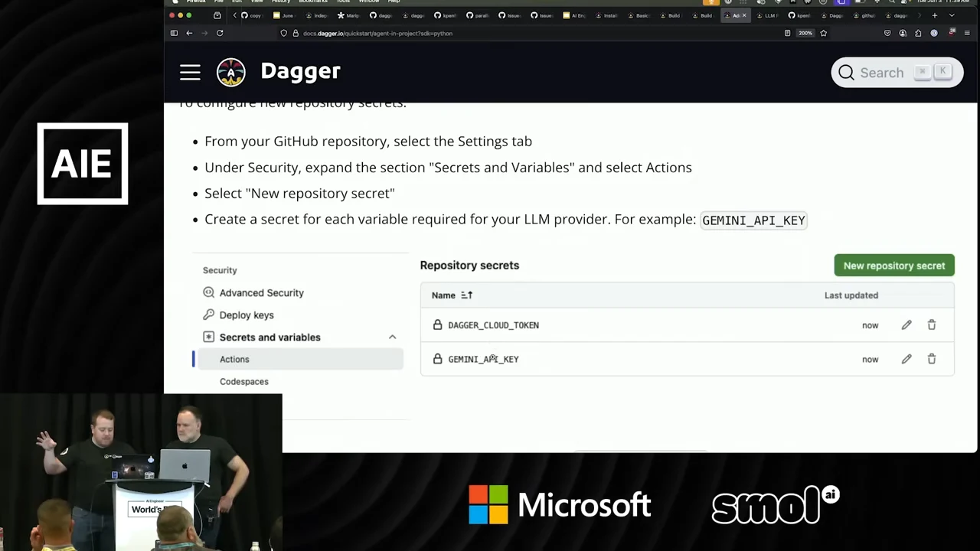Open the extensions puzzle icon
Viewport: 980px width, 551px height.
tap(918, 33)
